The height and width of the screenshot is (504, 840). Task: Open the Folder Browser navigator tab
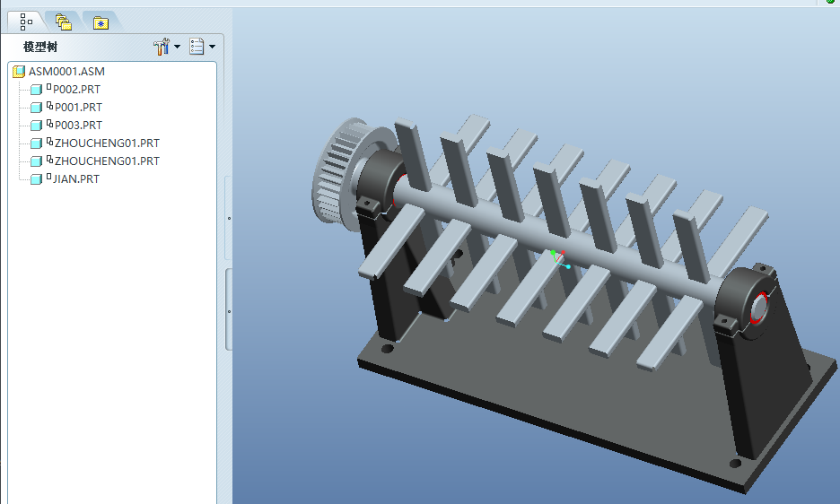pos(64,22)
